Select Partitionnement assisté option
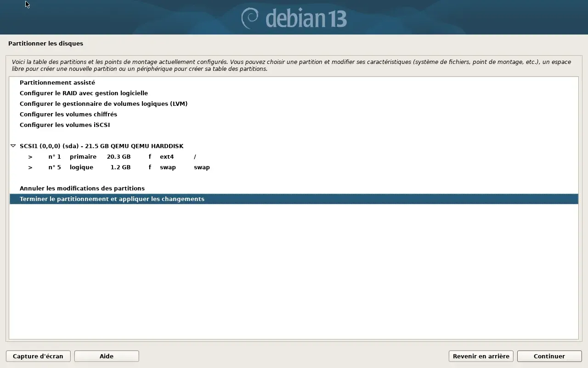 coord(294,83)
